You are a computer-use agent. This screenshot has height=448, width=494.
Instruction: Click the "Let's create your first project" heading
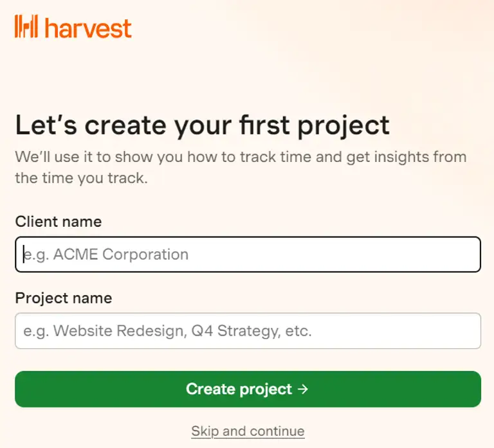(203, 126)
